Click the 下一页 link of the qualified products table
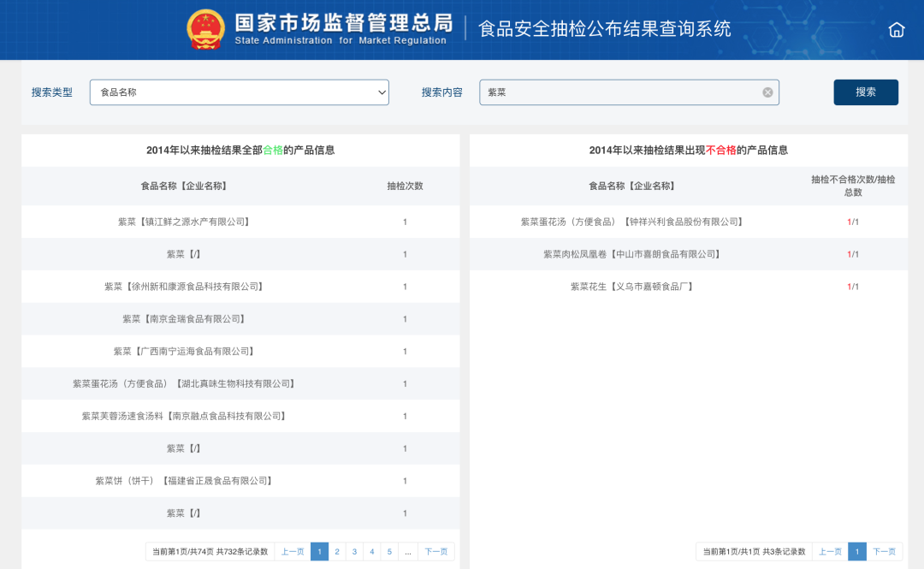 tap(435, 551)
